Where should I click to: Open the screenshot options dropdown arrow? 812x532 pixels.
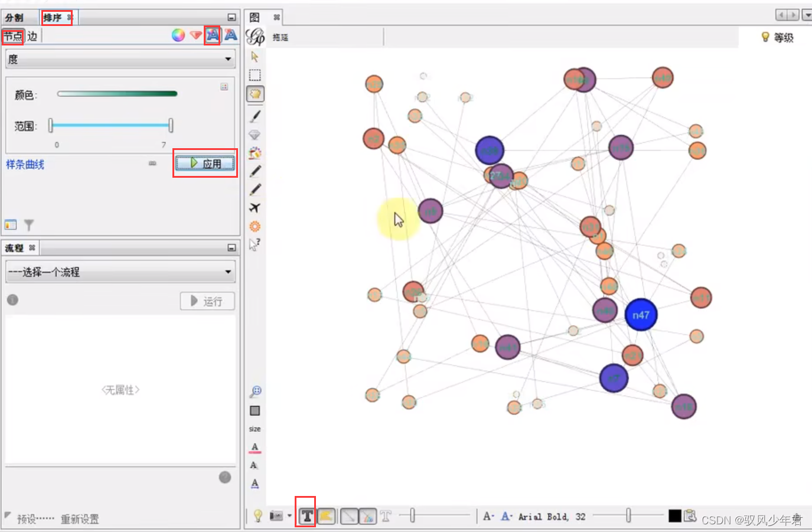tap(289, 516)
